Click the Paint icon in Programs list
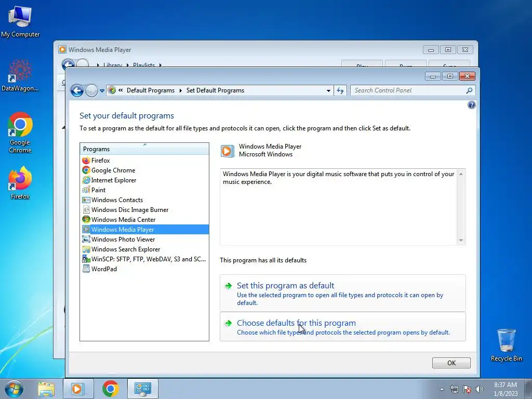This screenshot has height=399, width=532. point(86,190)
